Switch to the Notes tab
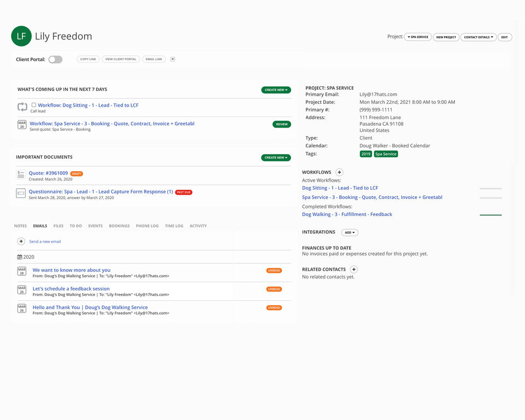 click(20, 226)
